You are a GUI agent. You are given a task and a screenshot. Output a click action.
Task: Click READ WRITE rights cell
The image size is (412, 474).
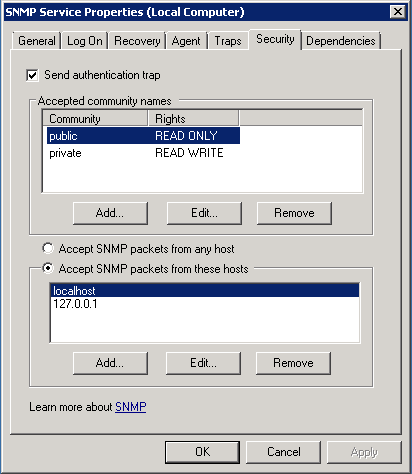click(x=189, y=153)
